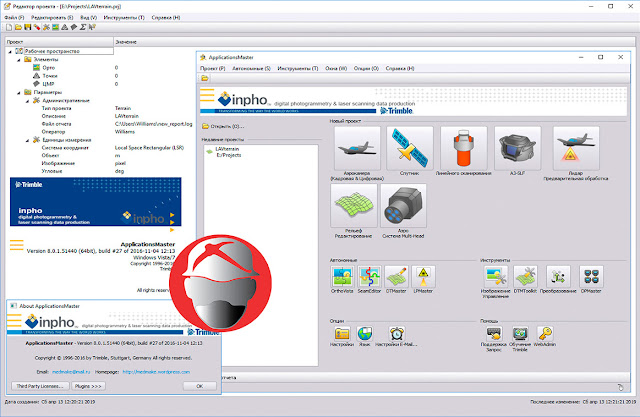640x417 pixels.
Task: Click the Williams operator value
Action: (x=125, y=132)
